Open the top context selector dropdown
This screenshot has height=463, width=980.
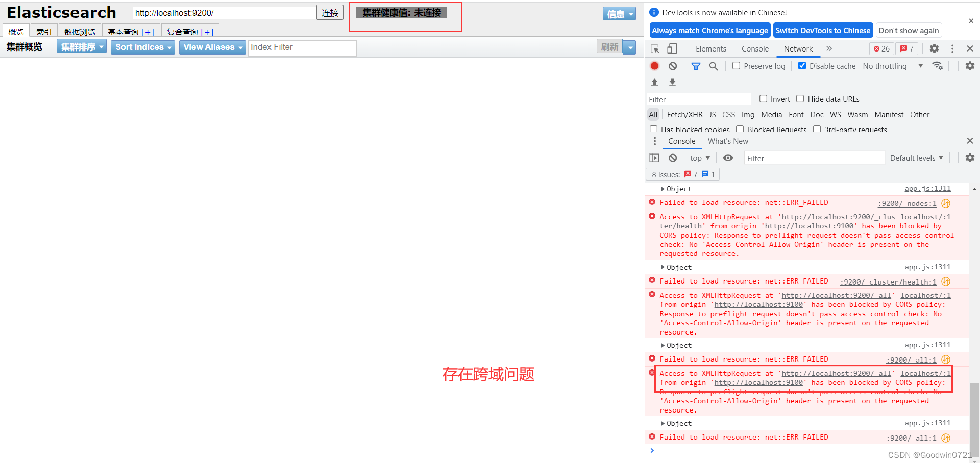click(x=700, y=158)
